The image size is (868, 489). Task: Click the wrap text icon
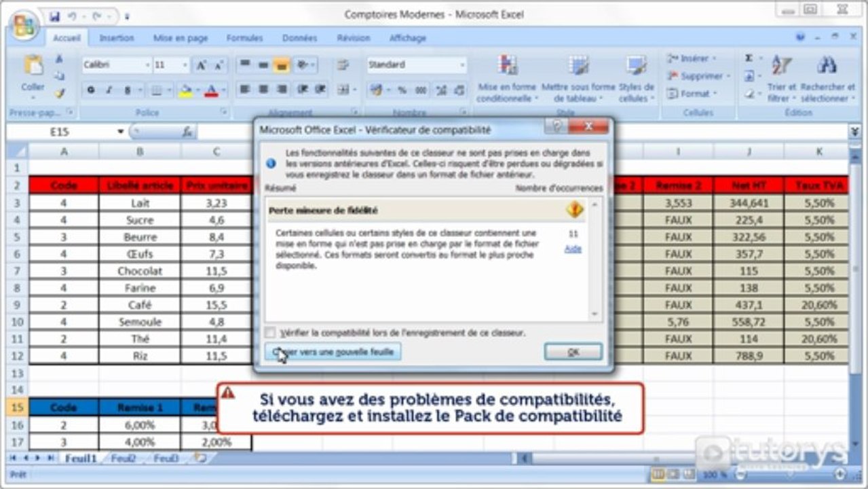pos(343,65)
